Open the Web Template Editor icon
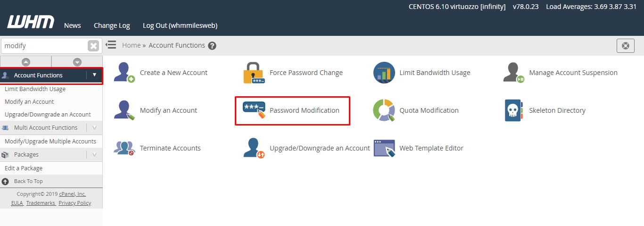Image resolution: width=644 pixels, height=226 pixels. 384,148
